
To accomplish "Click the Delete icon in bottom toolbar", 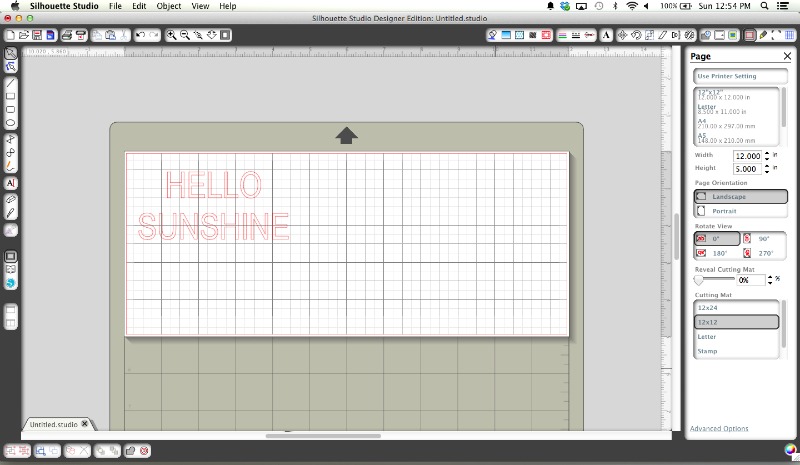I will click(x=144, y=451).
